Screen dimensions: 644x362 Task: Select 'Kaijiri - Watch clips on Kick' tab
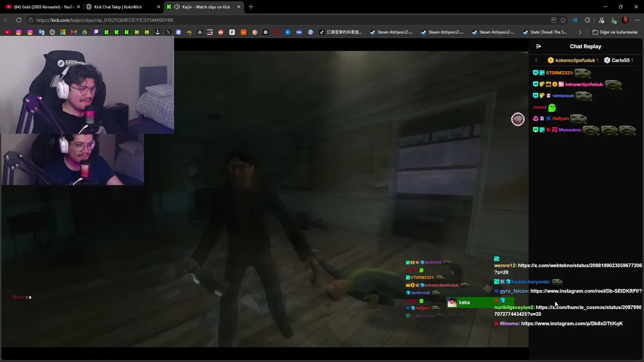point(204,7)
